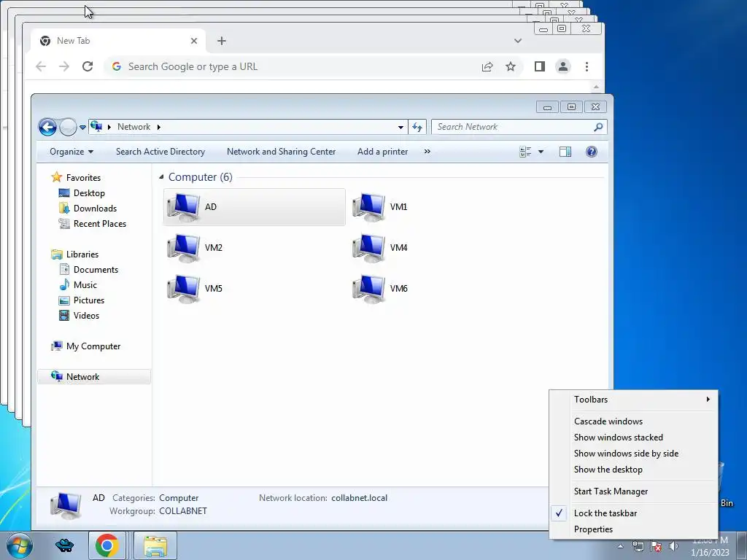Screen dimensions: 747x560
Task: Open Music library
Action: pyautogui.click(x=85, y=285)
